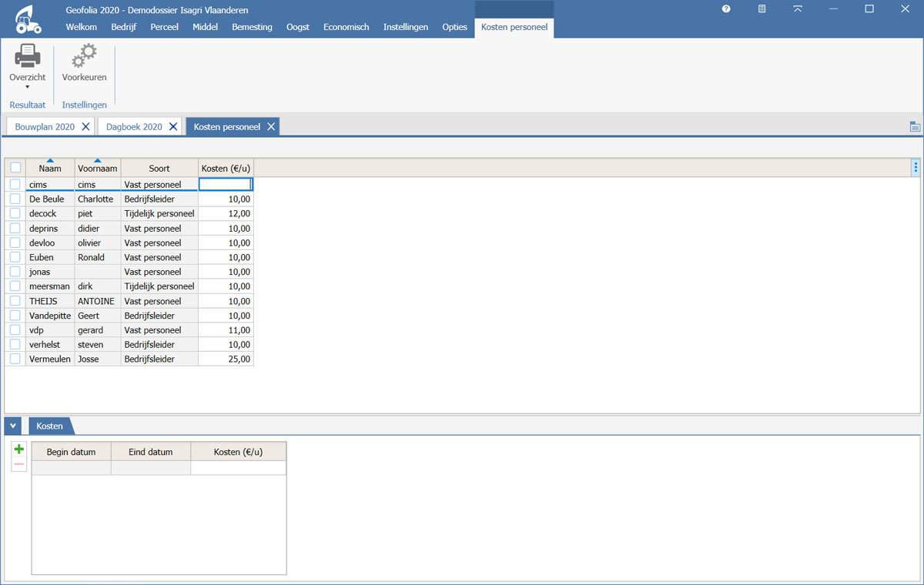Close the Bouwplan 2020 tab

coord(85,127)
